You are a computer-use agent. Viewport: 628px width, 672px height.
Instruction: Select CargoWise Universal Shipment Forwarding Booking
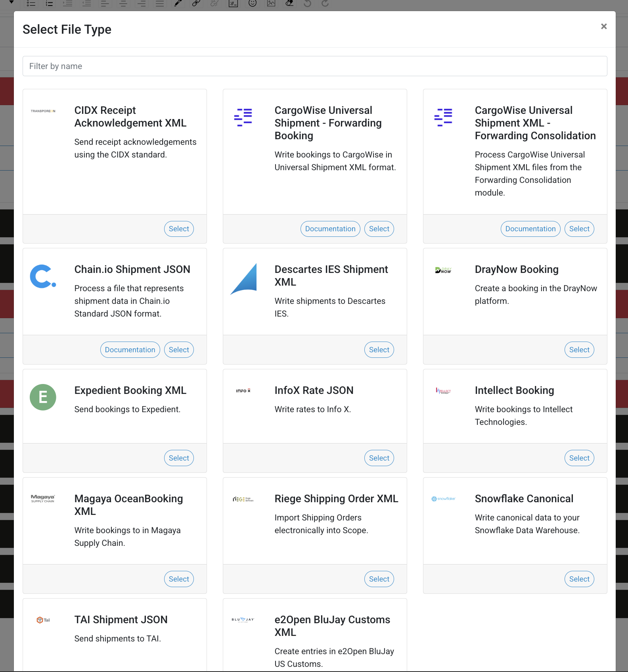pyautogui.click(x=379, y=229)
